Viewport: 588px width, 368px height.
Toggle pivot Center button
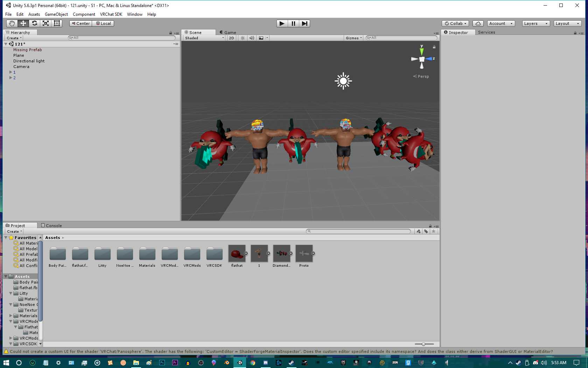[x=81, y=23]
